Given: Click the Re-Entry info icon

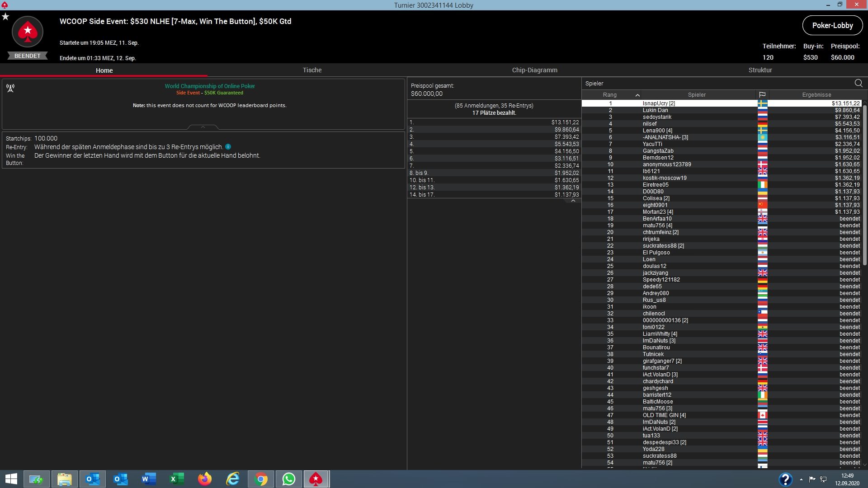Looking at the screenshot, I should click(x=228, y=147).
